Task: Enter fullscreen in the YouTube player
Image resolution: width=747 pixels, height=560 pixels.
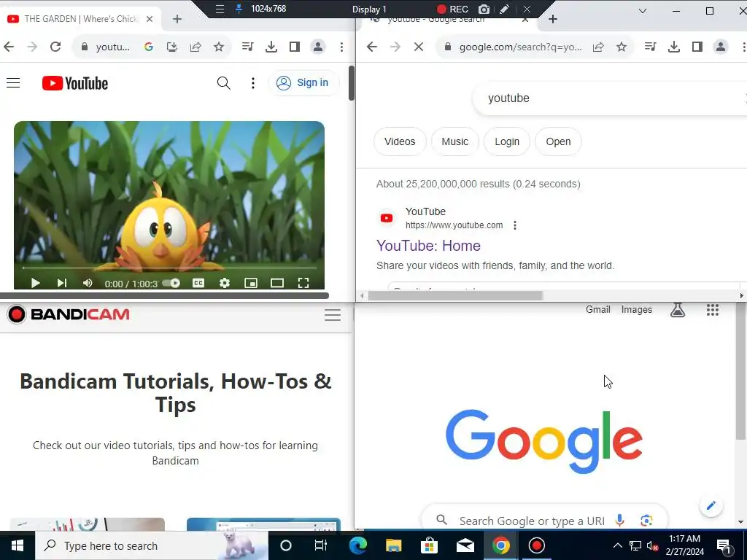Action: pos(303,284)
